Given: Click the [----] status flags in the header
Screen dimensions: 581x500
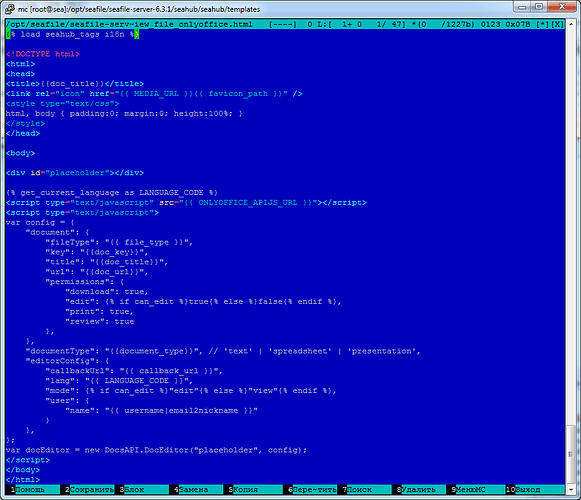Looking at the screenshot, I should click(282, 24).
